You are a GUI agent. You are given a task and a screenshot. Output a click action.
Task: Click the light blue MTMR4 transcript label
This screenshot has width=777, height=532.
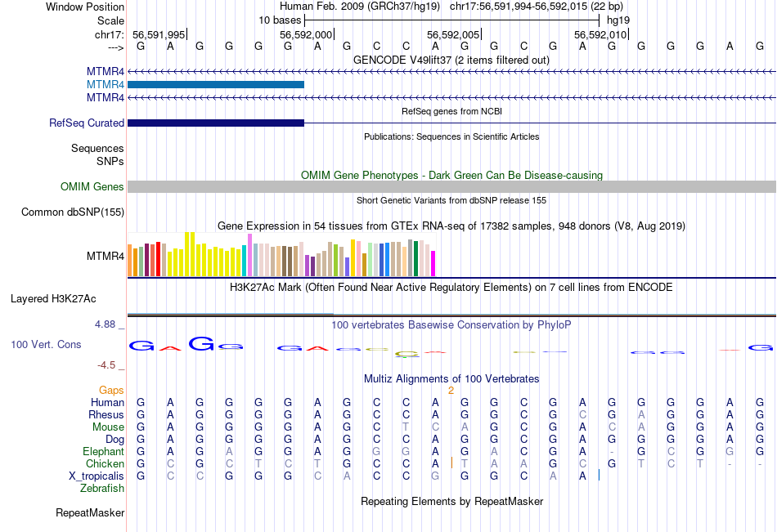tap(105, 85)
